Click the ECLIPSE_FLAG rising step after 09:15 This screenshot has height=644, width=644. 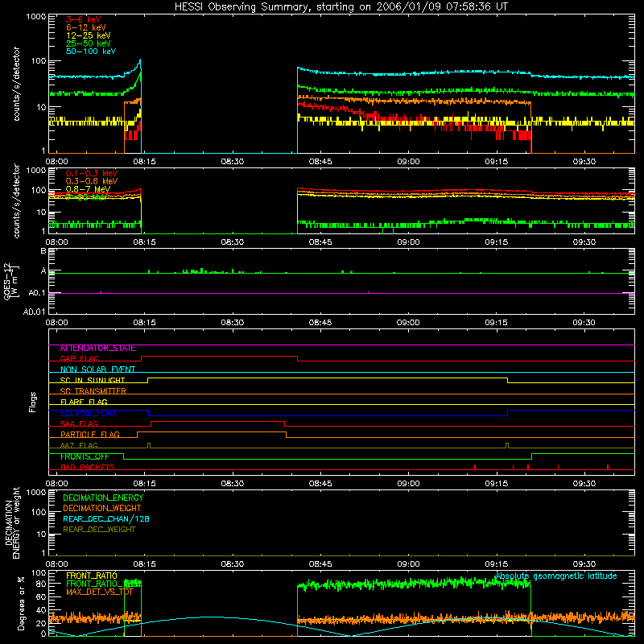point(508,413)
